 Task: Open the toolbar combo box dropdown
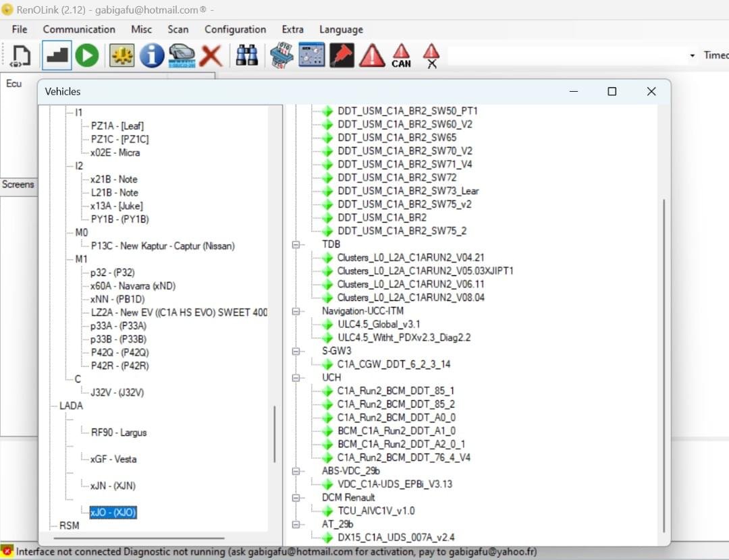pyautogui.click(x=692, y=55)
